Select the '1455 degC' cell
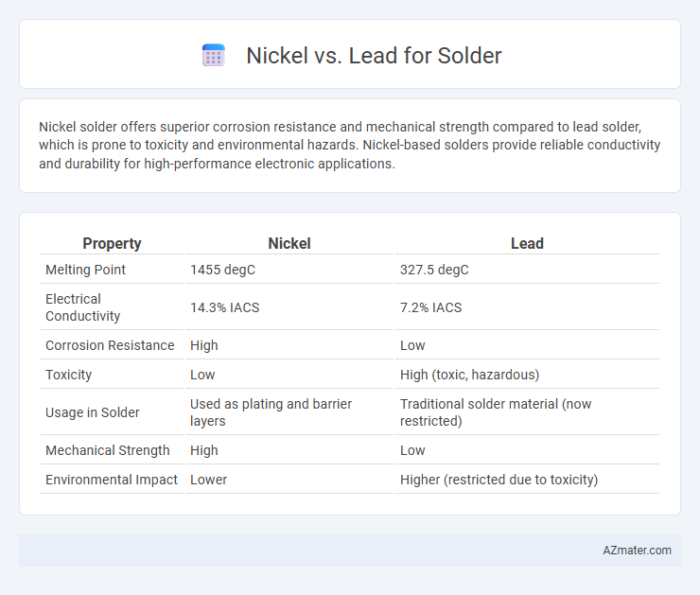The width and height of the screenshot is (700, 595). (222, 270)
